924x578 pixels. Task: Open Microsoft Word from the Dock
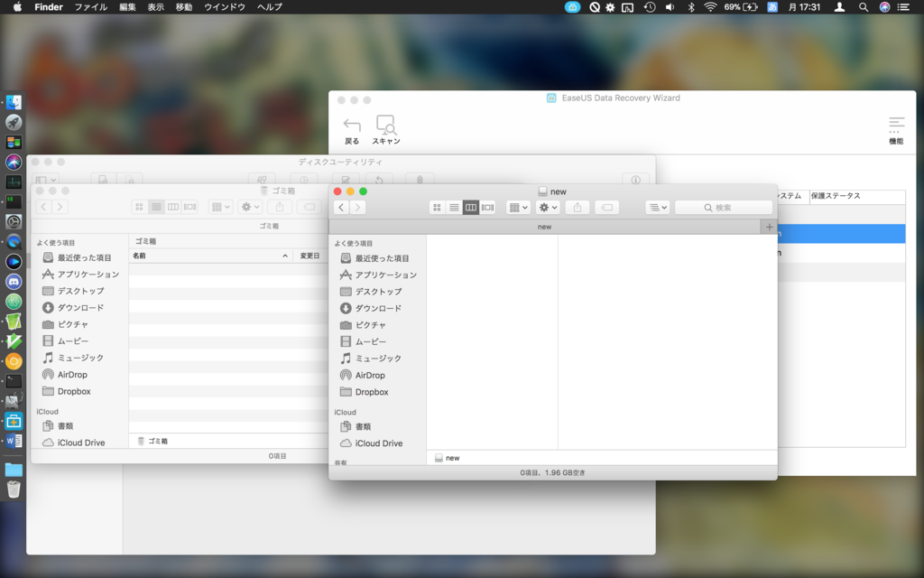tap(14, 441)
